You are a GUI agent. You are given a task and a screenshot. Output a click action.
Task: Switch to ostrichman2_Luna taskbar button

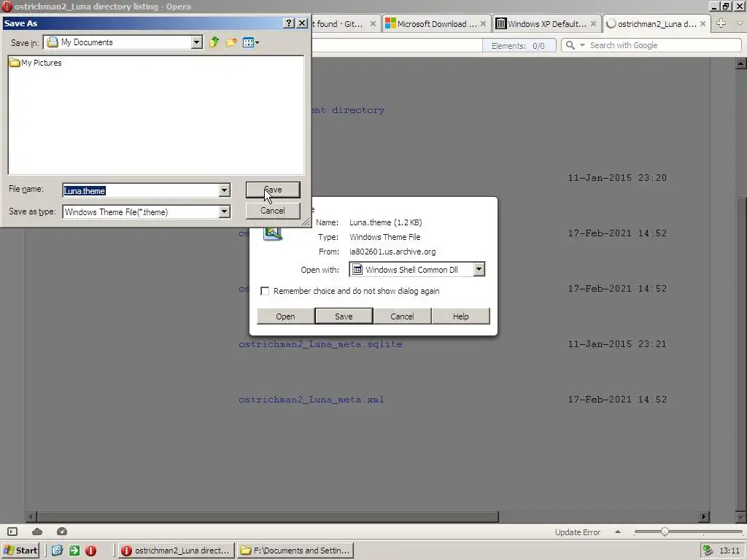tap(176, 551)
